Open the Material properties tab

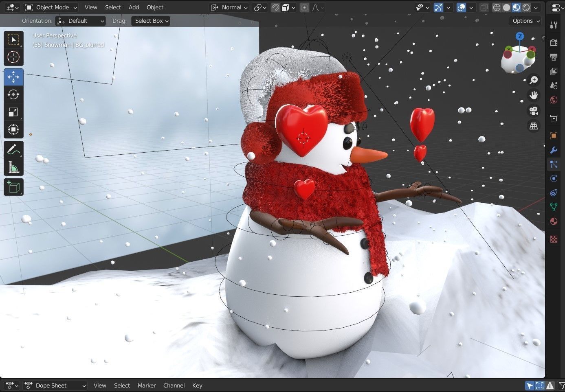pos(554,221)
